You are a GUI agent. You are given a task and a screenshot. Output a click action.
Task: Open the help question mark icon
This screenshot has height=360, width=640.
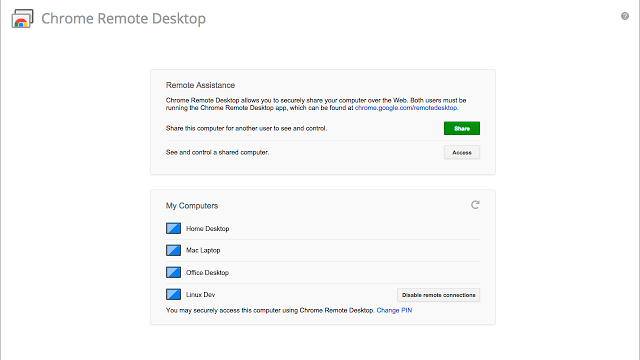(x=624, y=16)
